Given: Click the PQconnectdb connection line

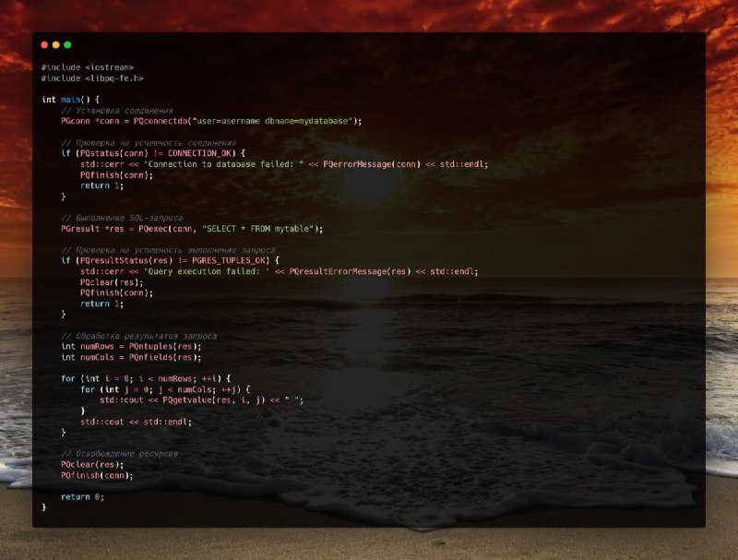Looking at the screenshot, I should (211, 121).
